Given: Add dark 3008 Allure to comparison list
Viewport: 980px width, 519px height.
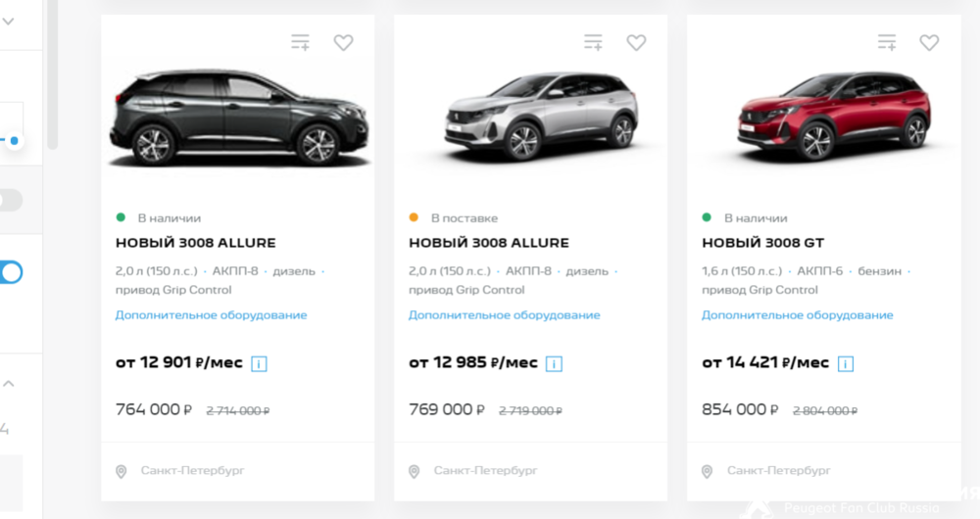Looking at the screenshot, I should 300,42.
